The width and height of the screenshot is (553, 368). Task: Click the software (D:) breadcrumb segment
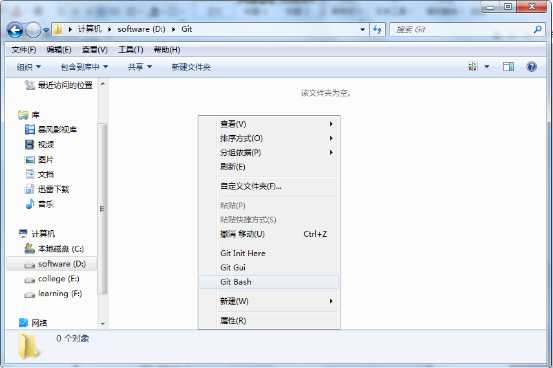point(141,29)
